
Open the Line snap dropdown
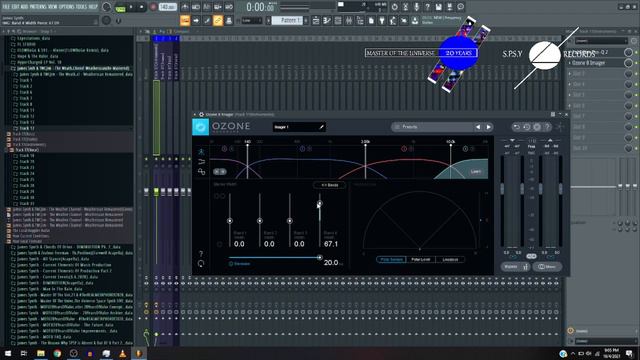251,20
